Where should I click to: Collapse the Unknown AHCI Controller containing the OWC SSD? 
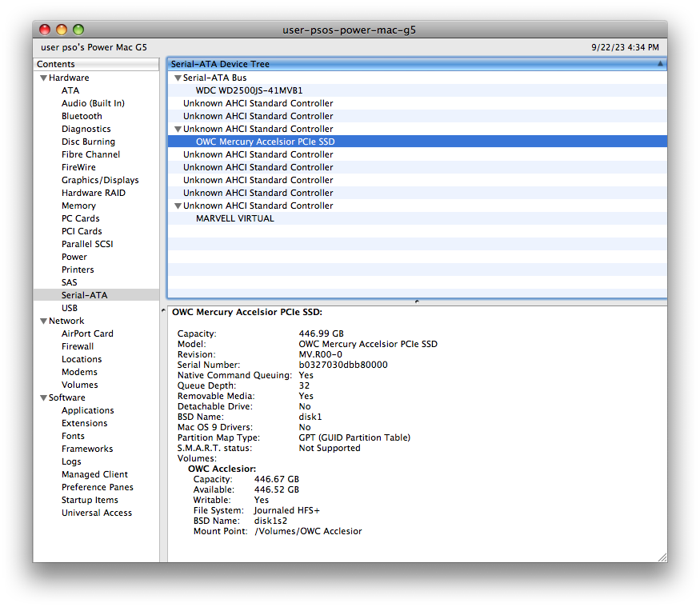pos(178,129)
